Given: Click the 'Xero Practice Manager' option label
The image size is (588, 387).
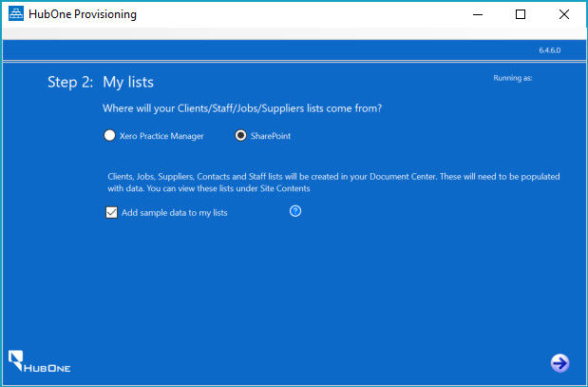Looking at the screenshot, I should coord(161,136).
